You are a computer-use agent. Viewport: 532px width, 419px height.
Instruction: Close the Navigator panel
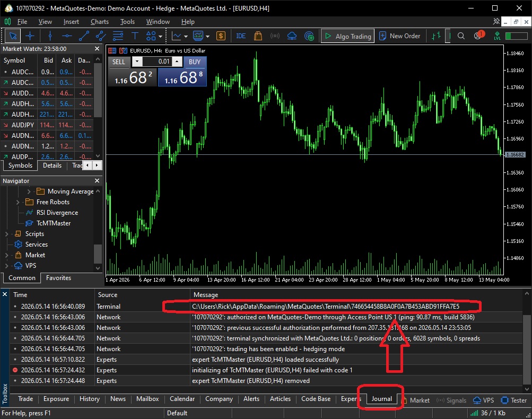pos(97,180)
